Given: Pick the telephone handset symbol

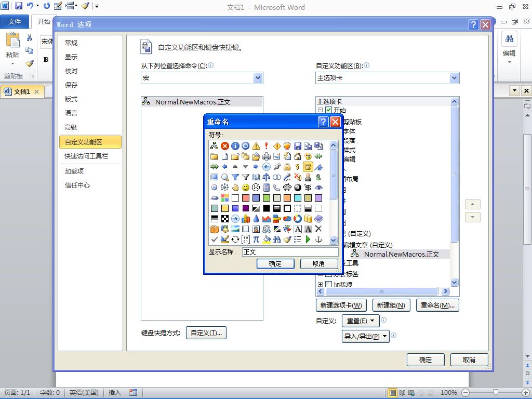Looking at the screenshot, I should [x=277, y=188].
